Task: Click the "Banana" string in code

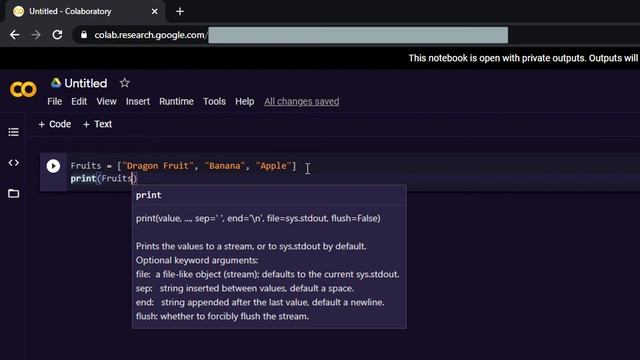Action: [x=224, y=166]
